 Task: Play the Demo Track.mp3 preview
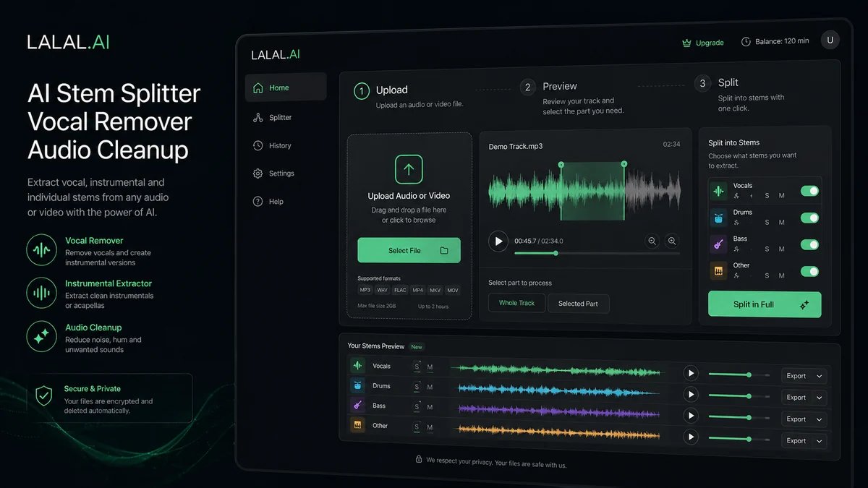498,241
